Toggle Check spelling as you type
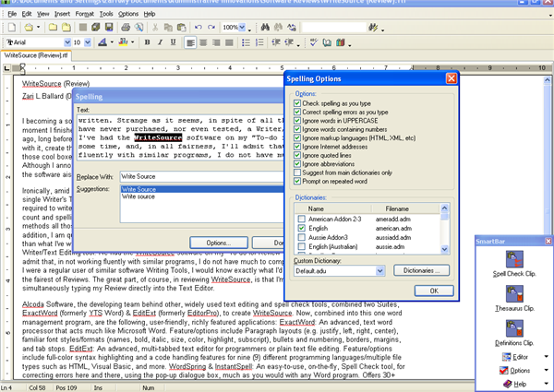The width and height of the screenshot is (554, 392). click(297, 103)
